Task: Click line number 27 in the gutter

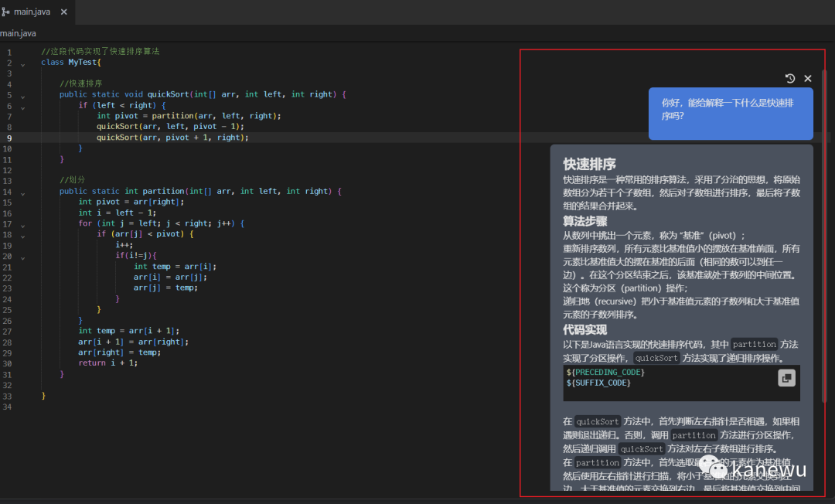Action: point(8,331)
